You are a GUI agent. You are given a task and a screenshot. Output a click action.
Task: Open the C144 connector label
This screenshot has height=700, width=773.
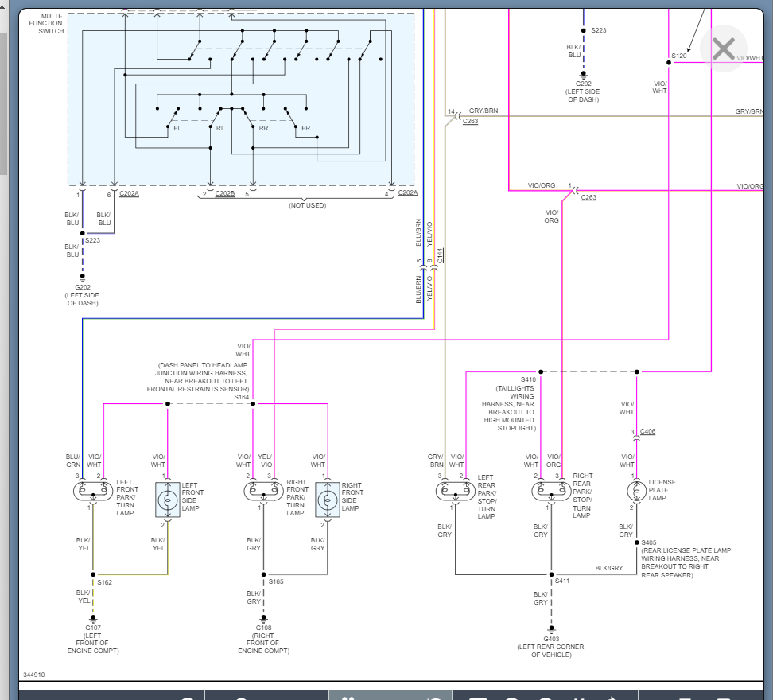coord(441,256)
